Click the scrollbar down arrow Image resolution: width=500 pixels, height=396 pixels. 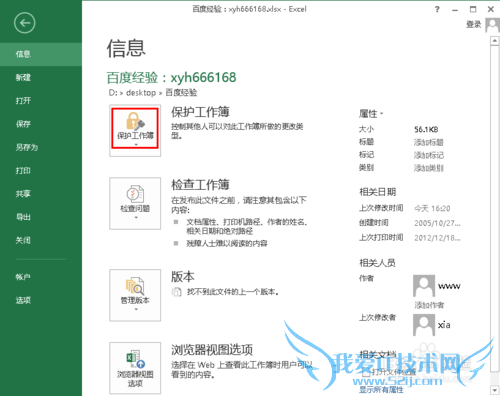494,390
